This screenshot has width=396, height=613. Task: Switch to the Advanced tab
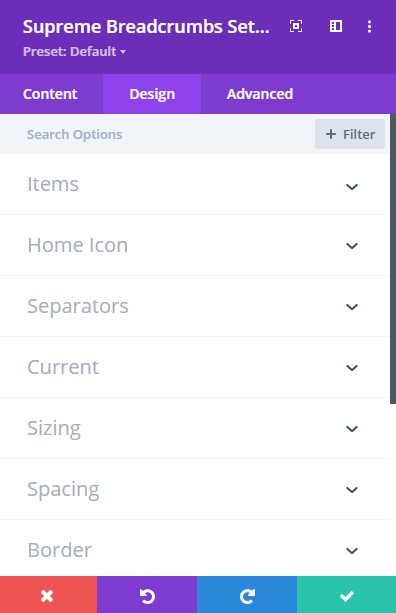tap(260, 94)
